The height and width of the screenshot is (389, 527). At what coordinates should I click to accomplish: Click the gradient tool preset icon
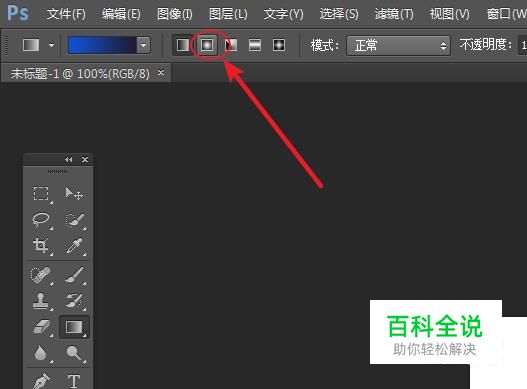pos(31,45)
